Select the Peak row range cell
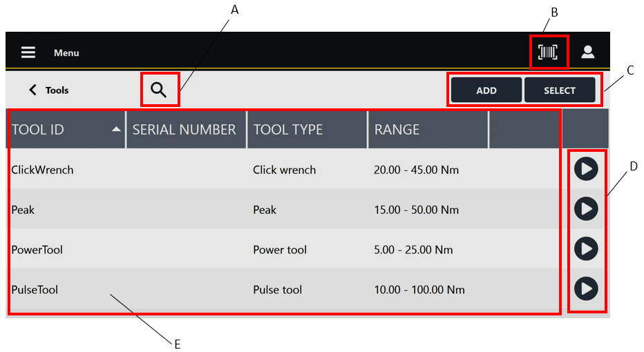This screenshot has height=352, width=644. click(x=416, y=210)
